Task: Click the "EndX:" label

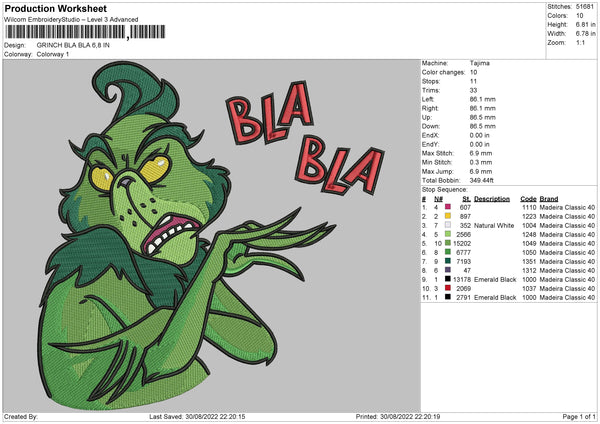Action: coord(430,135)
